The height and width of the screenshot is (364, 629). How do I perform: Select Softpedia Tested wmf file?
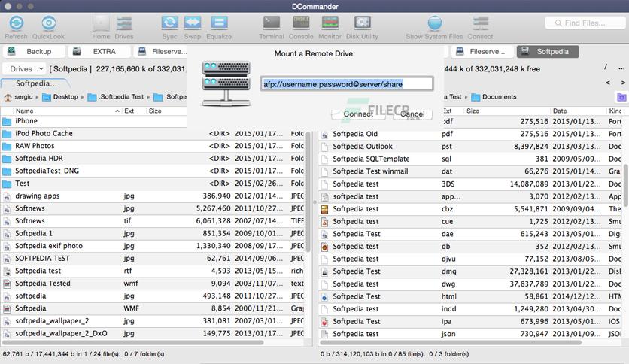pyautogui.click(x=153, y=284)
